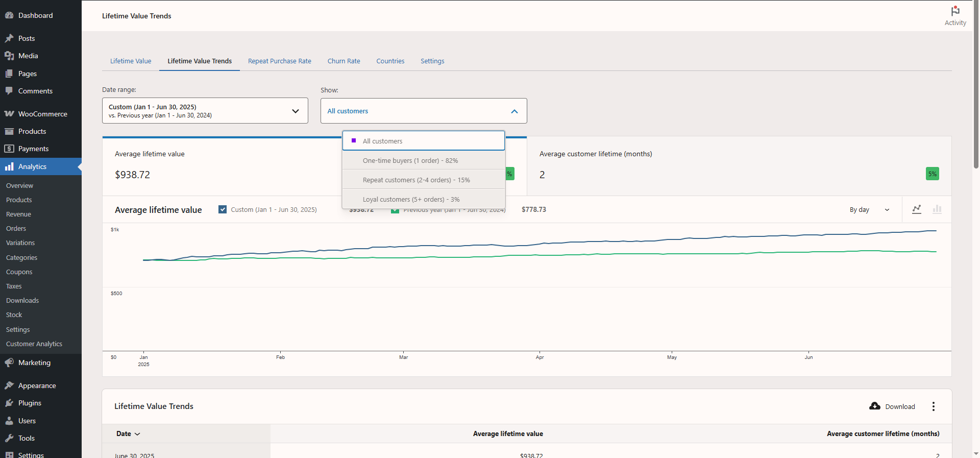The image size is (980, 458).
Task: Click the Download cloud icon
Action: coord(875,406)
